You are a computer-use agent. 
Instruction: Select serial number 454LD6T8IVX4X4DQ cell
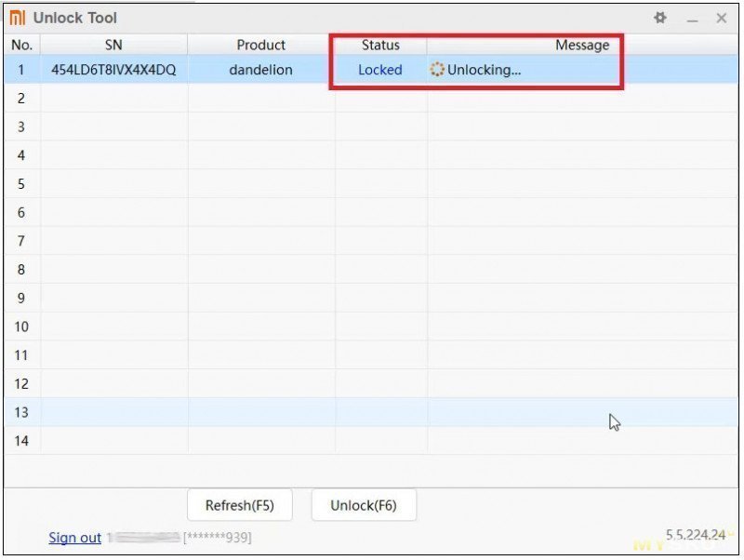(113, 70)
